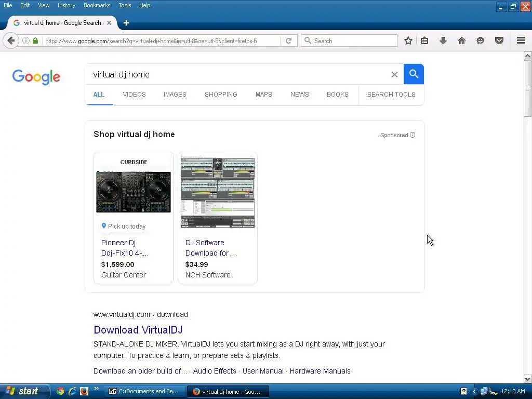532x399 pixels.
Task: Open the site information icon in address bar
Action: pyautogui.click(x=26, y=41)
